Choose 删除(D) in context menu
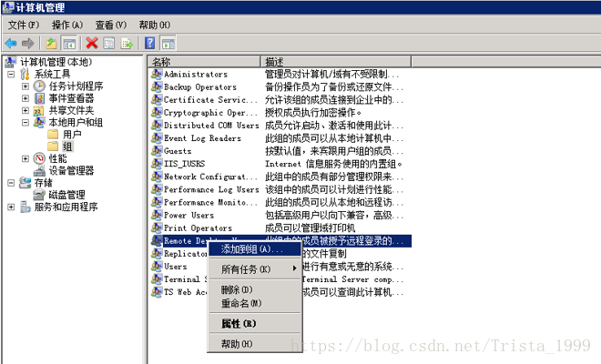 click(254, 289)
